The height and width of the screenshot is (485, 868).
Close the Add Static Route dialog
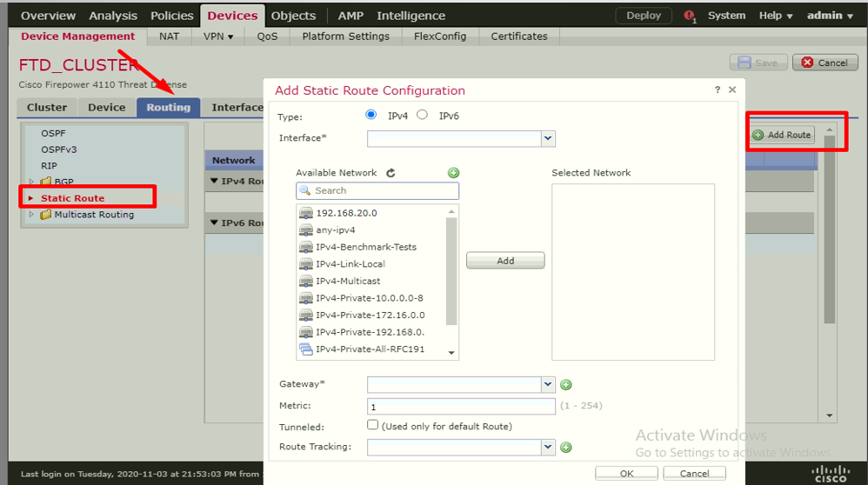(x=732, y=90)
